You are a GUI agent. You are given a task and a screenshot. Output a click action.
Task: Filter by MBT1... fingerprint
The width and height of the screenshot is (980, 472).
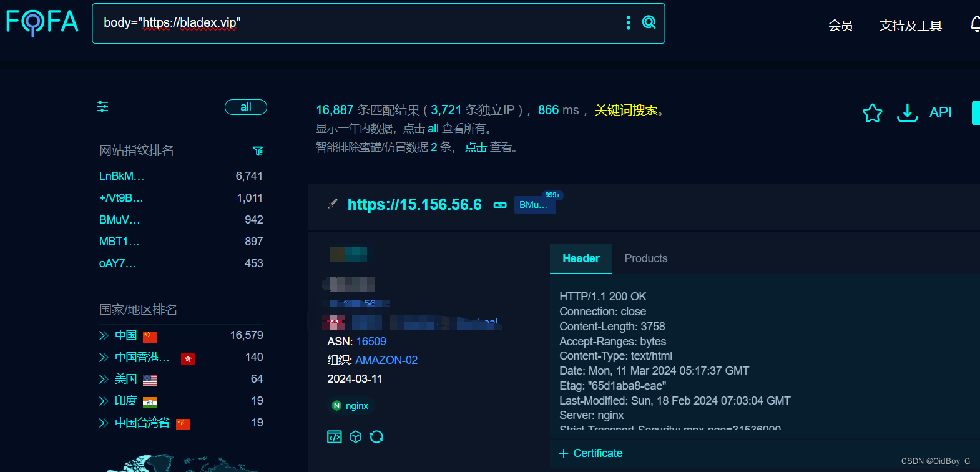(119, 242)
